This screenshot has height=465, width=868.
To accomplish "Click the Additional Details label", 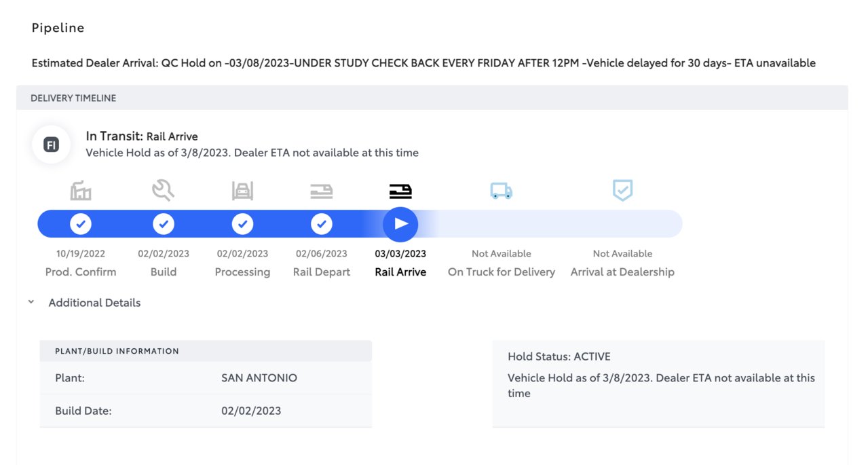I will 94,303.
